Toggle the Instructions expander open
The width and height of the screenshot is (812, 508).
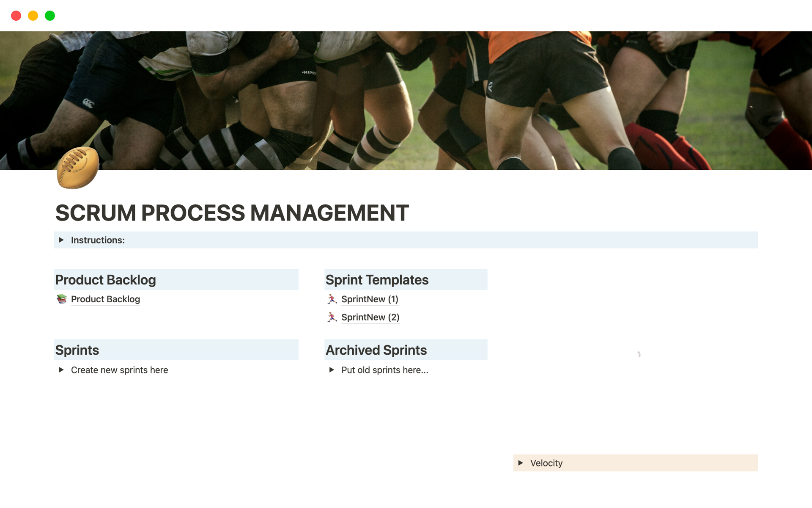click(62, 240)
